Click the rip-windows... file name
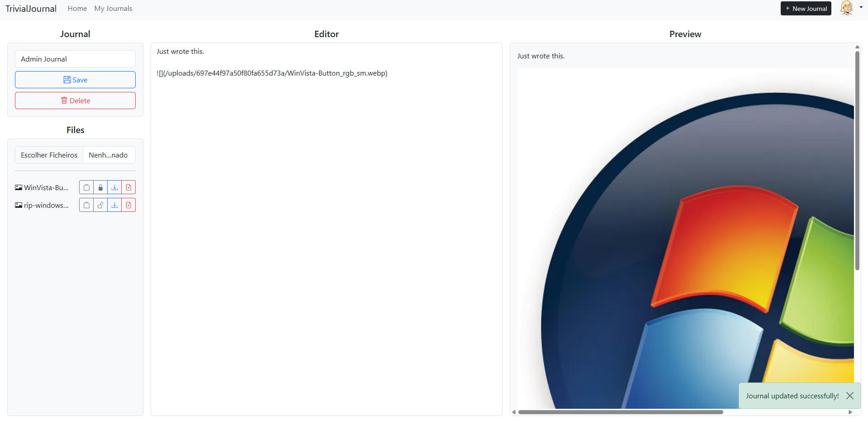This screenshot has height=421, width=868. 46,205
